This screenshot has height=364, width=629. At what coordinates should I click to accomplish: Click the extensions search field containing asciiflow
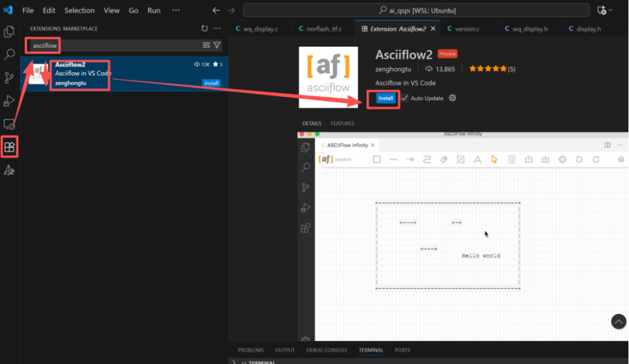(116, 45)
